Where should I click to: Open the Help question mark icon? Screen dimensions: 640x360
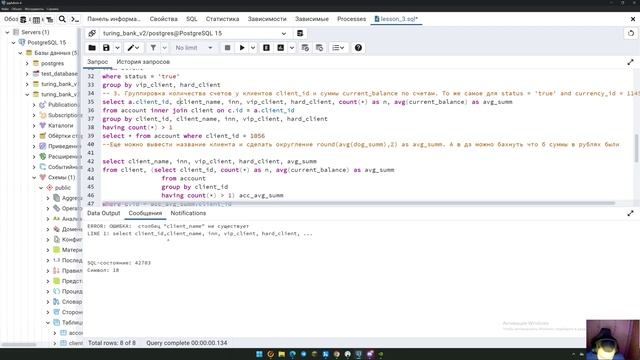pyautogui.click(x=358, y=48)
